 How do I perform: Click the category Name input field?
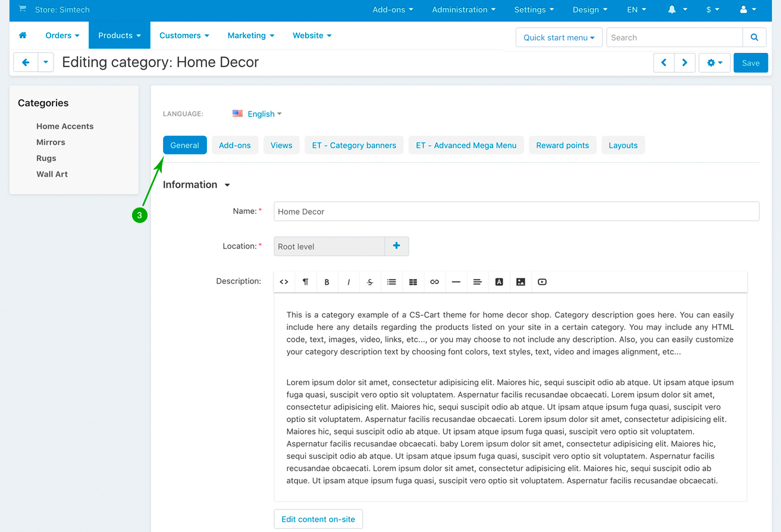[516, 212]
